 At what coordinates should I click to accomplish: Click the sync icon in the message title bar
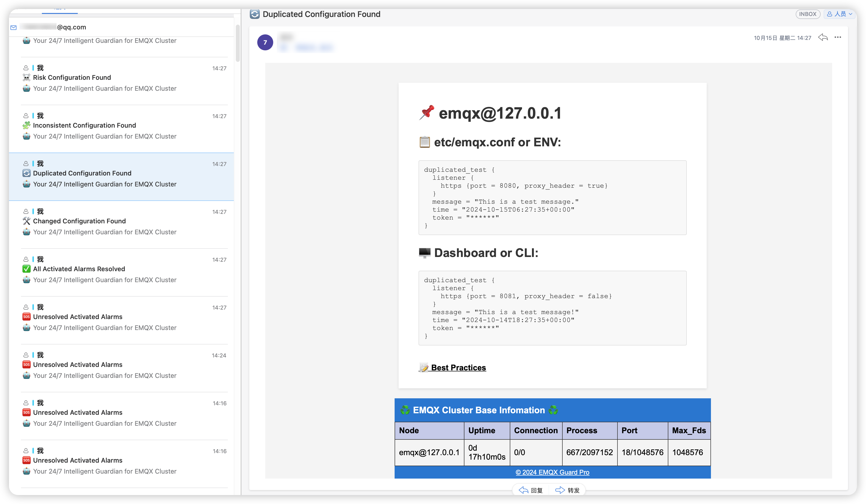point(255,14)
